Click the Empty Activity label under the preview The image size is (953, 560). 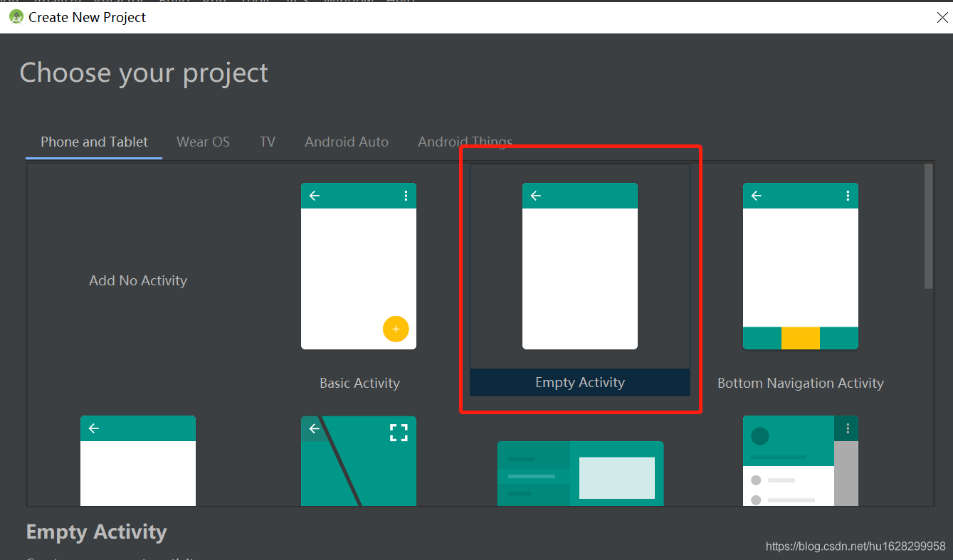pos(580,382)
